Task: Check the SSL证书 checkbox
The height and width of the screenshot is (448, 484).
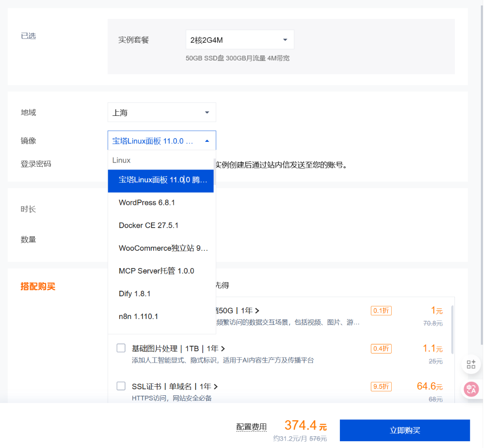Action: point(121,386)
